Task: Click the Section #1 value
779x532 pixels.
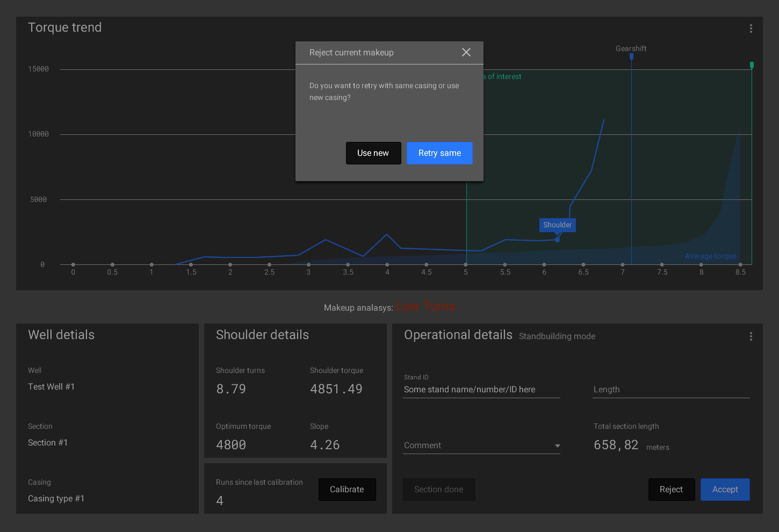Action: (48, 443)
